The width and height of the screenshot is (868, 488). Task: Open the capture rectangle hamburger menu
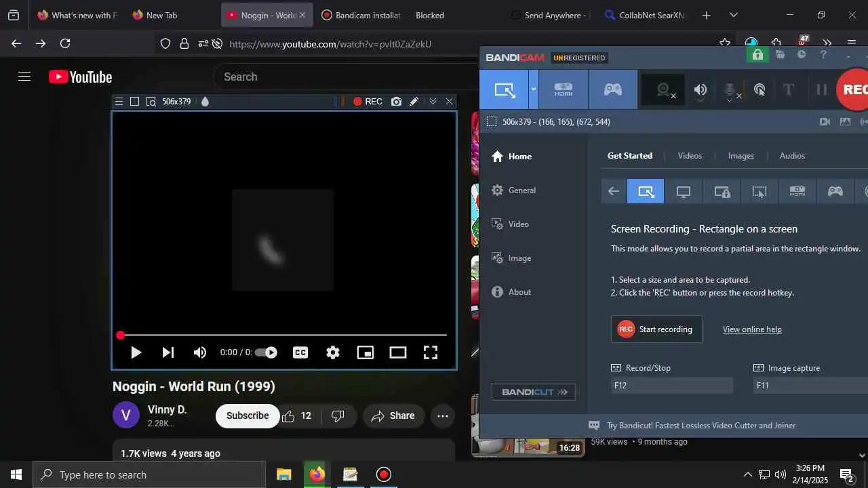119,102
